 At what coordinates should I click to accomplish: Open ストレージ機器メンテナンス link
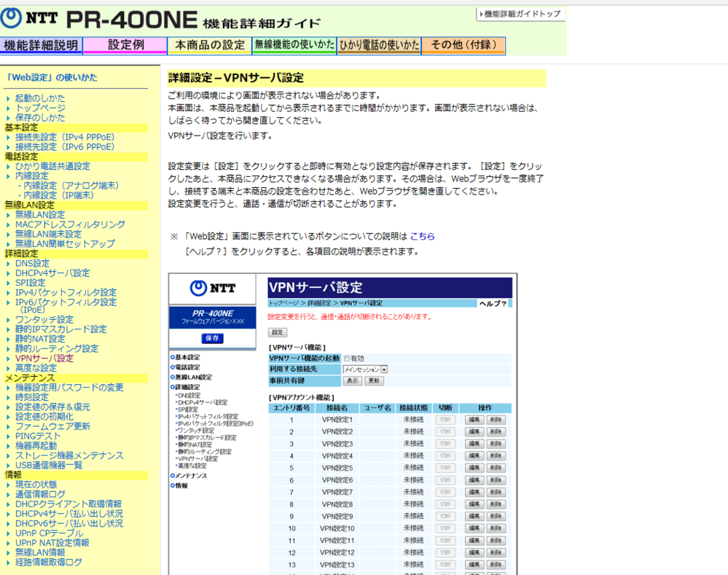(x=69, y=455)
